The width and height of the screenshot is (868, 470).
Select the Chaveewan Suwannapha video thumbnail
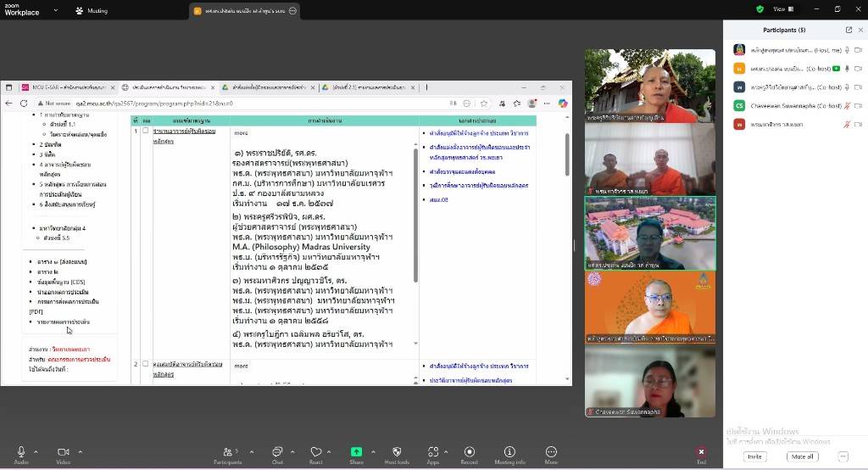click(x=650, y=381)
